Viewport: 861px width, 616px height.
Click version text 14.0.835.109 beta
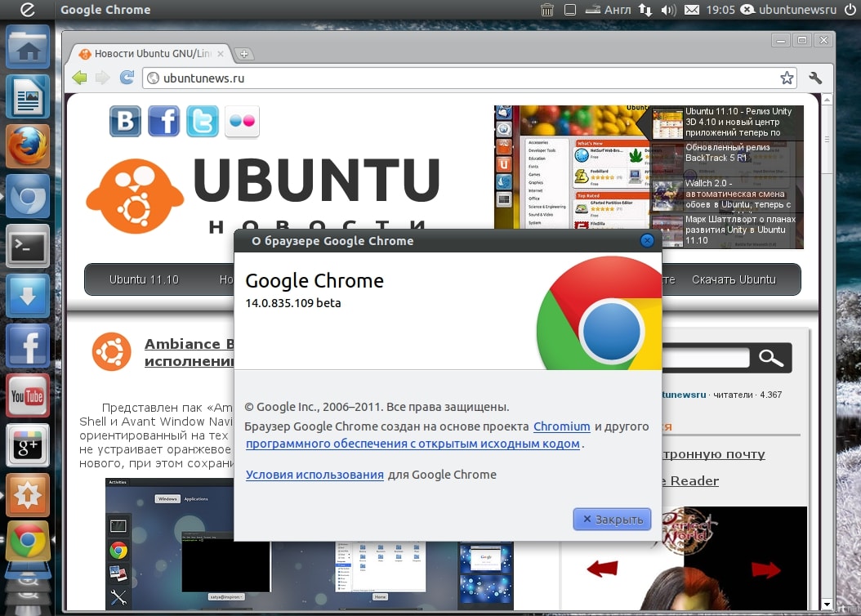tap(293, 303)
